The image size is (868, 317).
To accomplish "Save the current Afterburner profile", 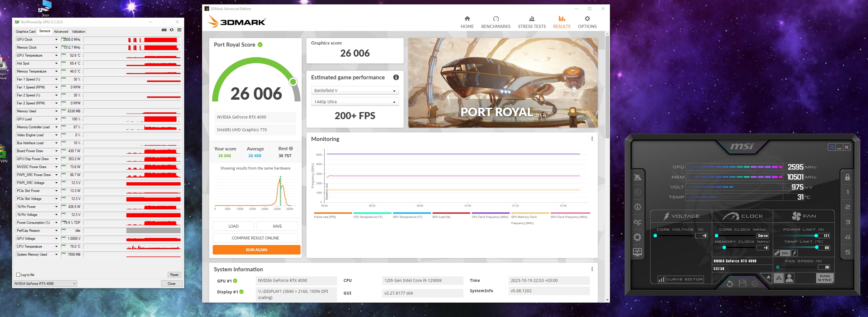I will click(742, 284).
